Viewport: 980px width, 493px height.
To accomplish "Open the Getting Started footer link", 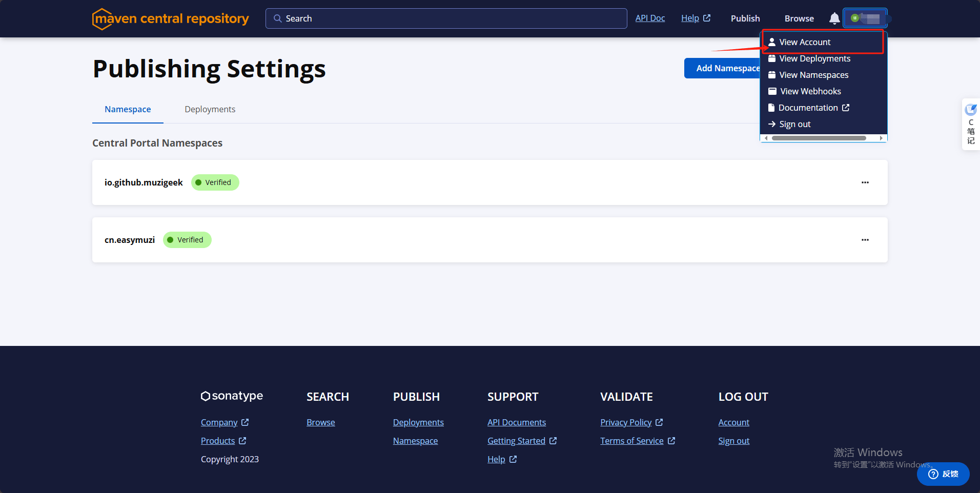I will click(x=516, y=441).
